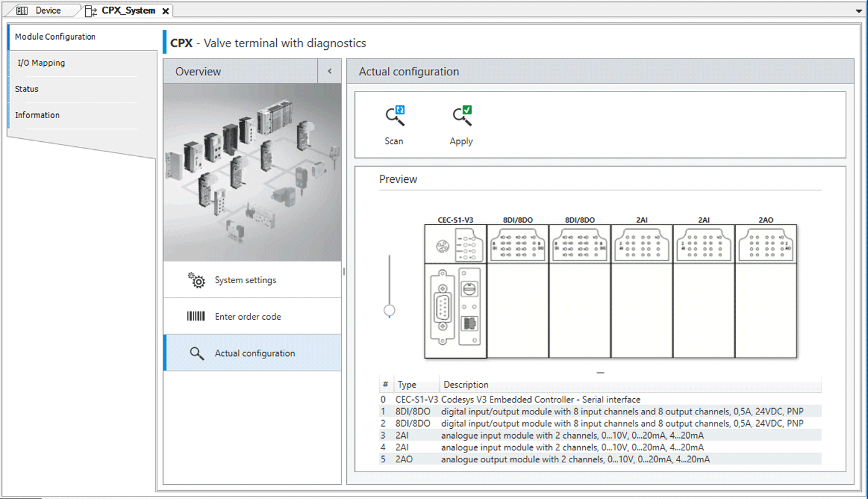Click the Actual configuration magnifier icon

[196, 353]
